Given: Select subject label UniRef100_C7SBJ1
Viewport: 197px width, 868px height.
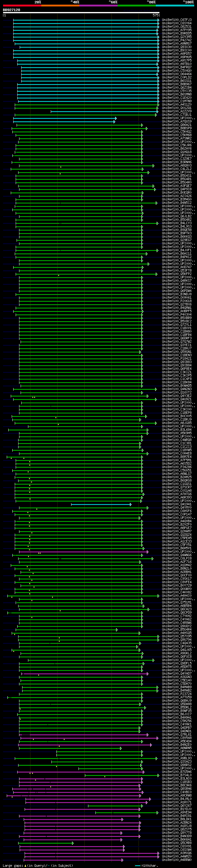Looking at the screenshot, I should tap(177, 115).
